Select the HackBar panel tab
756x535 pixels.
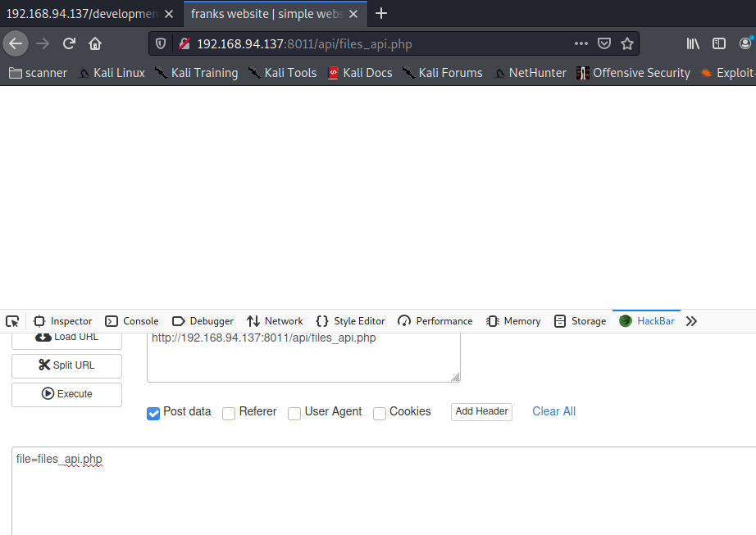point(647,321)
